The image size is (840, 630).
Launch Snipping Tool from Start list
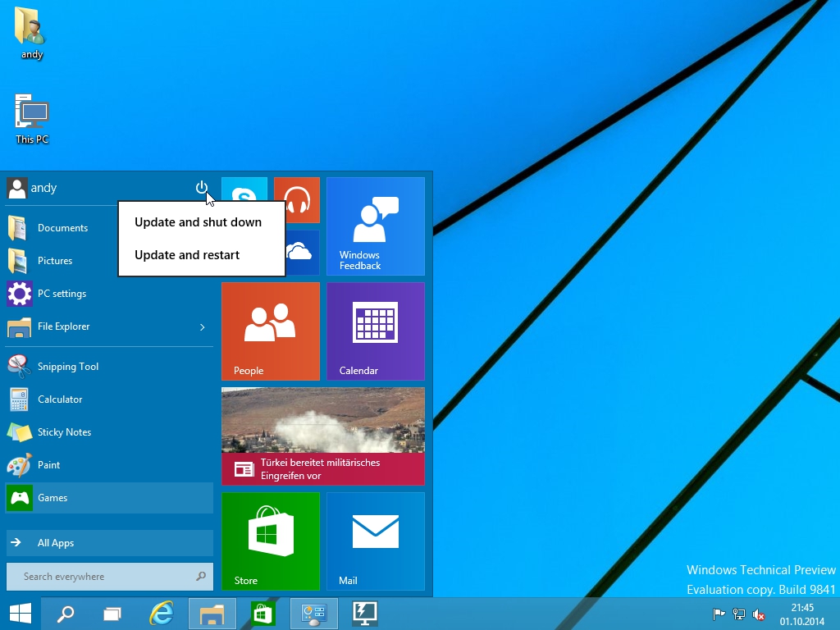click(68, 367)
